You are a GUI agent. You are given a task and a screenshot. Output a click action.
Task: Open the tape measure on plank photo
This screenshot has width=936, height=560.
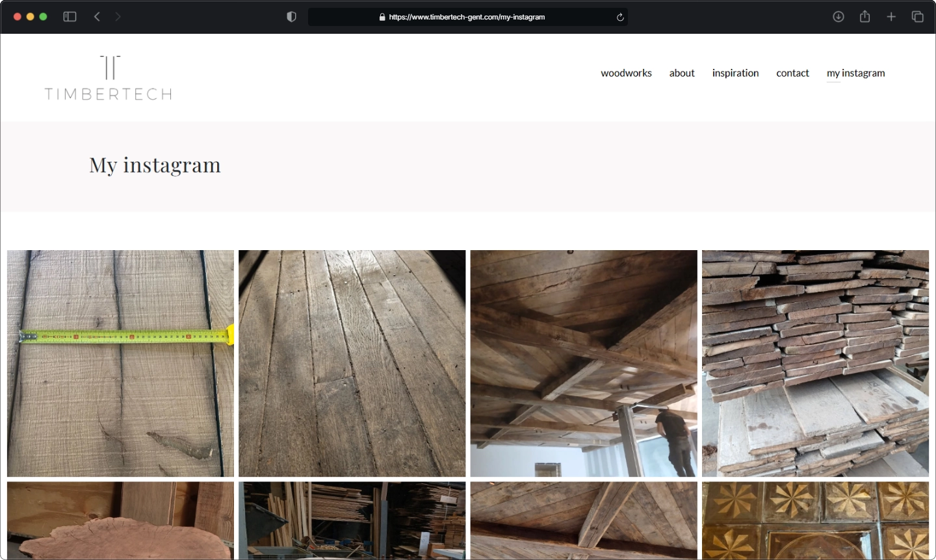(x=120, y=364)
